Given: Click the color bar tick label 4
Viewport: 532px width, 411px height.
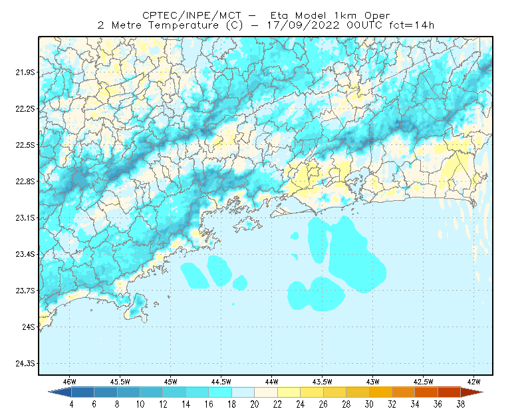Looking at the screenshot, I should pos(72,404).
